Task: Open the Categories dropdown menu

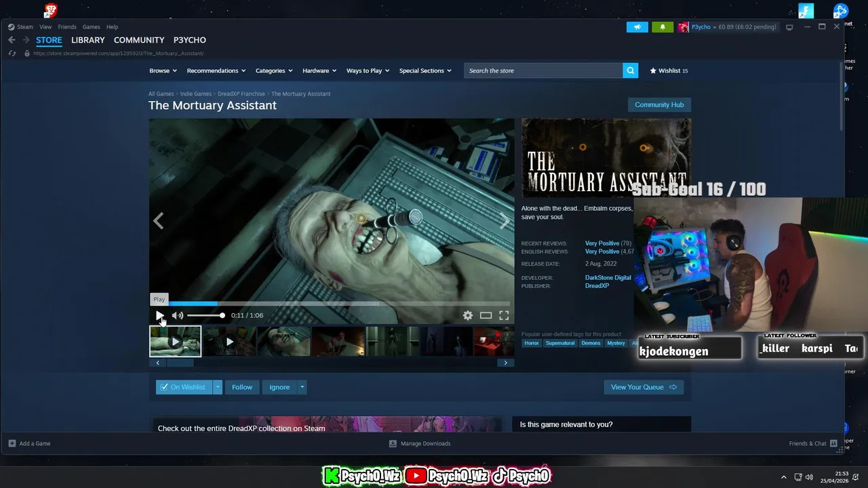Action: [x=274, y=70]
